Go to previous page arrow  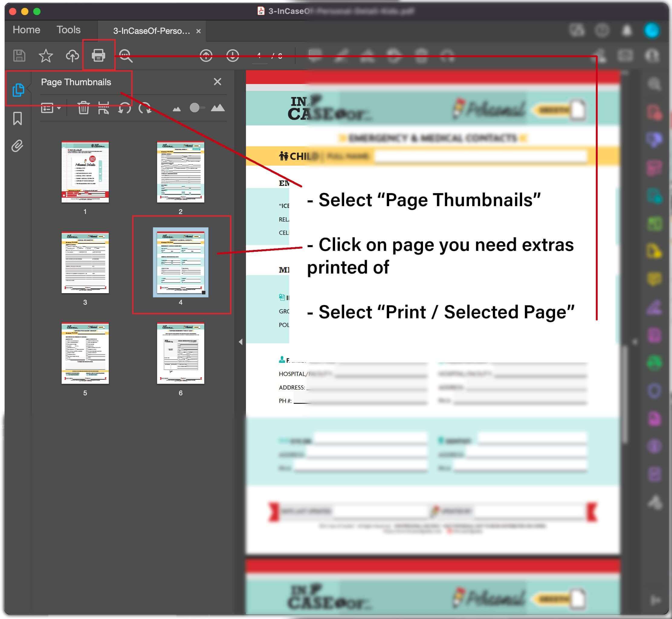[206, 55]
